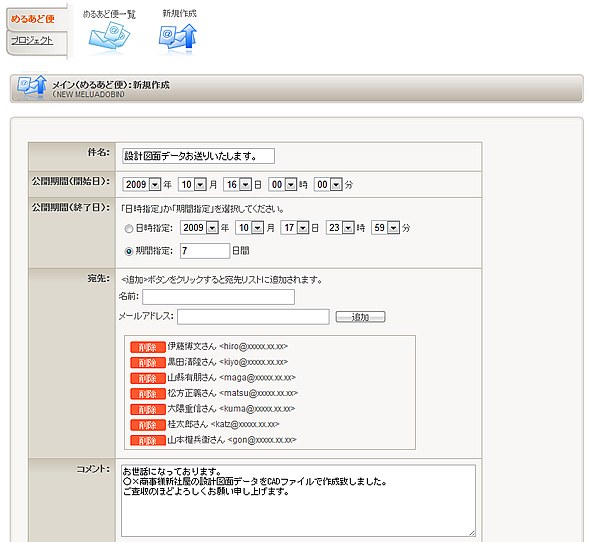The width and height of the screenshot is (600, 542).
Task: Select the 日時指定 radio option
Action: click(128, 229)
